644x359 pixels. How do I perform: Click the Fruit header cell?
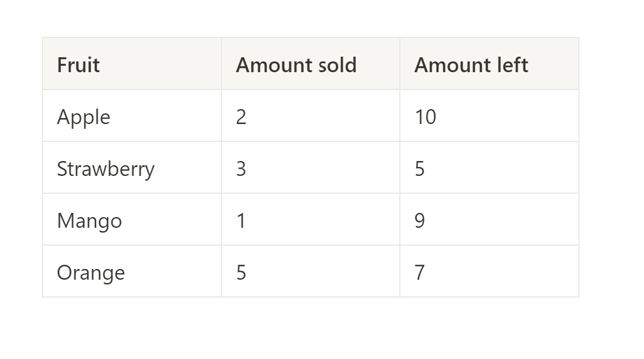[132, 64]
